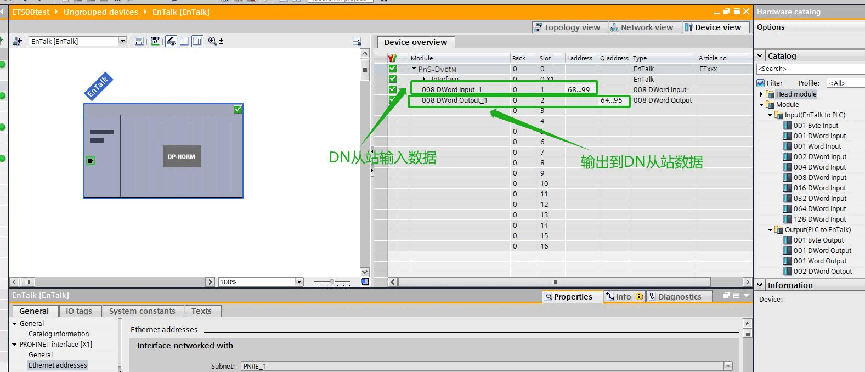
Task: Toggle the show address labels toolbar icon
Action: click(x=156, y=41)
